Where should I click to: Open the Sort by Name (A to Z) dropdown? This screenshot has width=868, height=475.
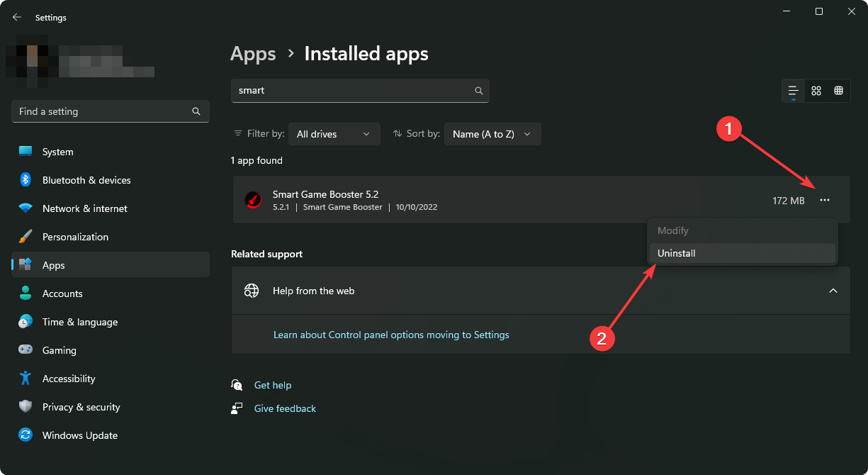pyautogui.click(x=492, y=133)
